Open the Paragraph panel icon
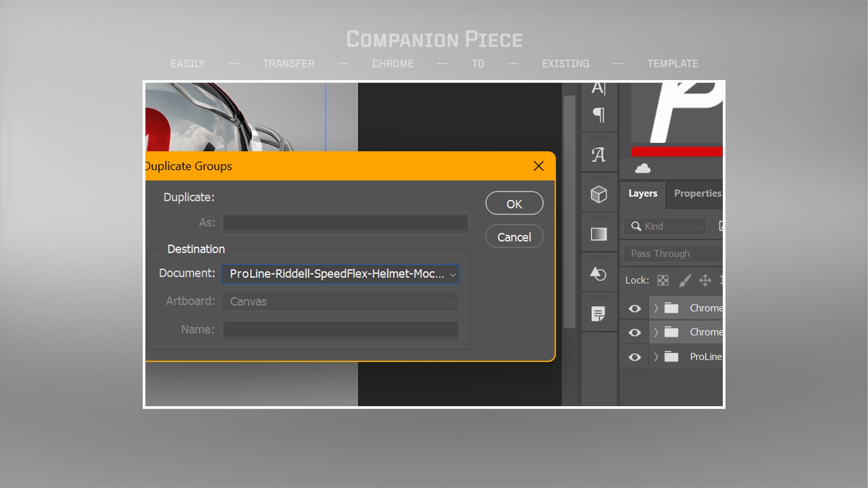 599,115
